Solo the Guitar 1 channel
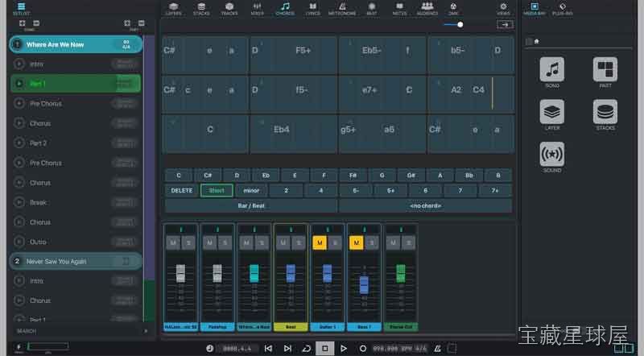Image resolution: width=644 pixels, height=356 pixels. pyautogui.click(x=335, y=243)
